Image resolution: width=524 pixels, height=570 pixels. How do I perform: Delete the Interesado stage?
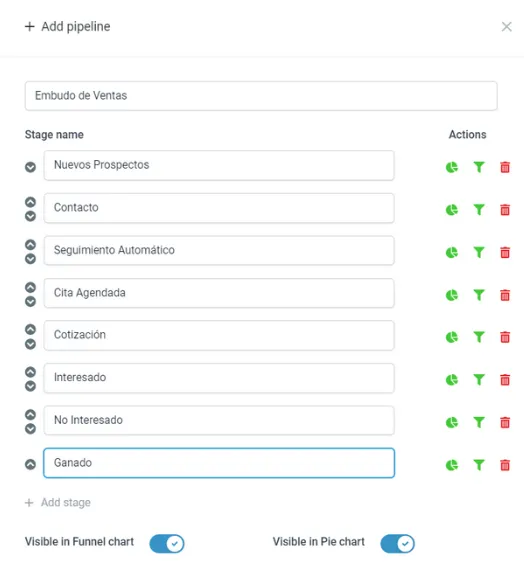point(505,380)
